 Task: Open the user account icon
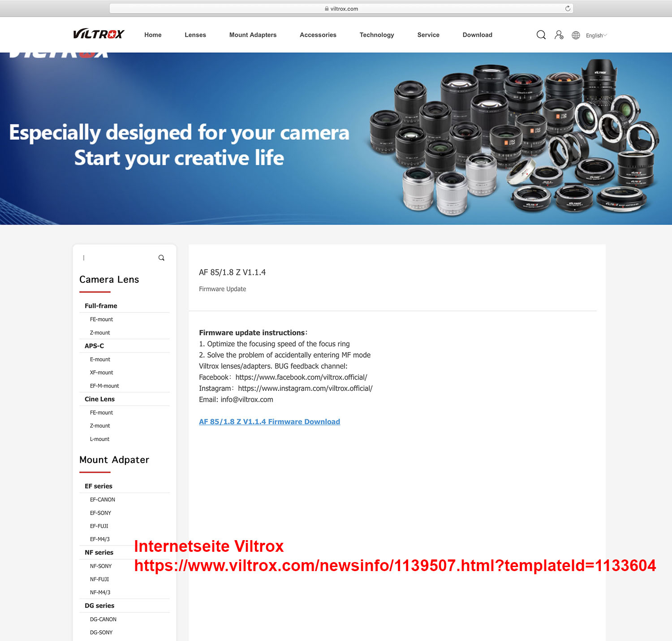click(x=559, y=35)
